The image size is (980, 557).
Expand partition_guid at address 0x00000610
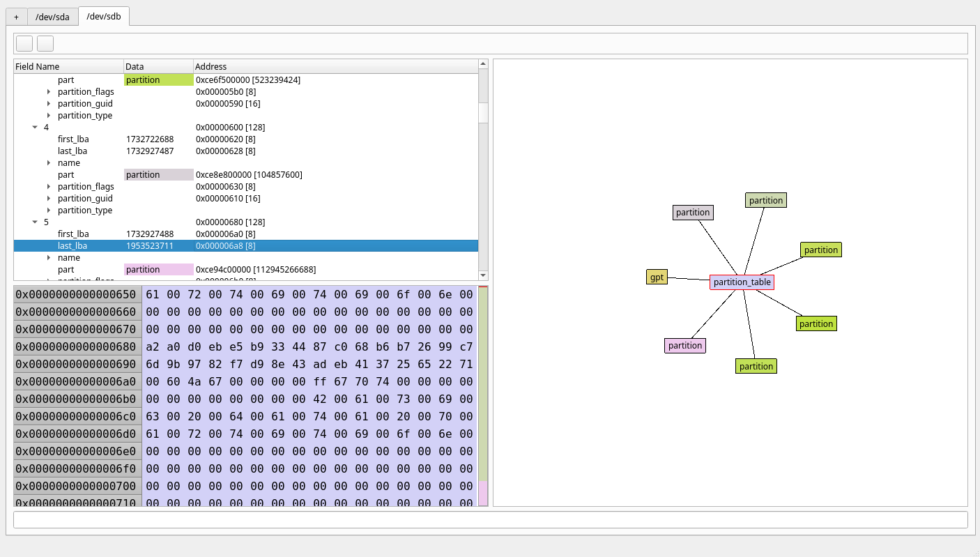[49, 199]
